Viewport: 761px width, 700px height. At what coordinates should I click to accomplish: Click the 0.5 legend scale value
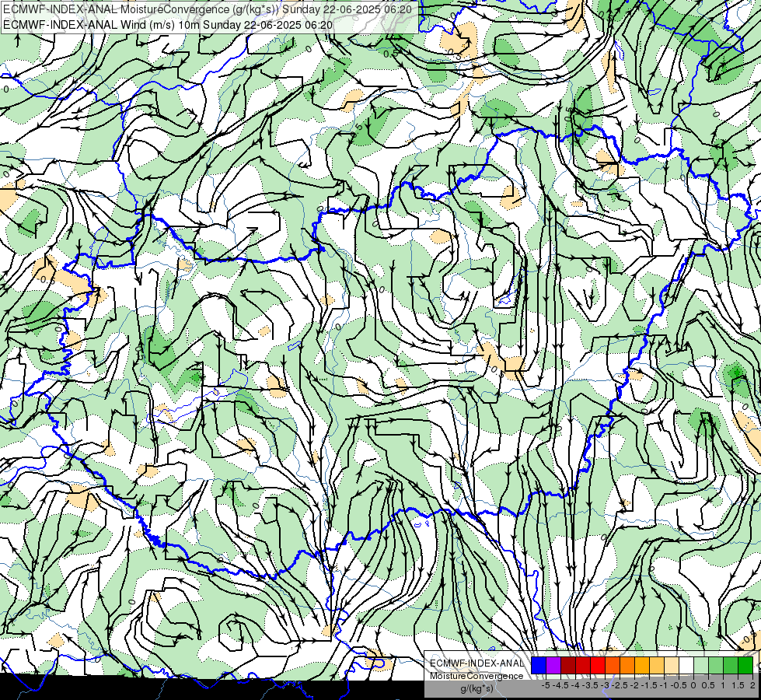(708, 685)
